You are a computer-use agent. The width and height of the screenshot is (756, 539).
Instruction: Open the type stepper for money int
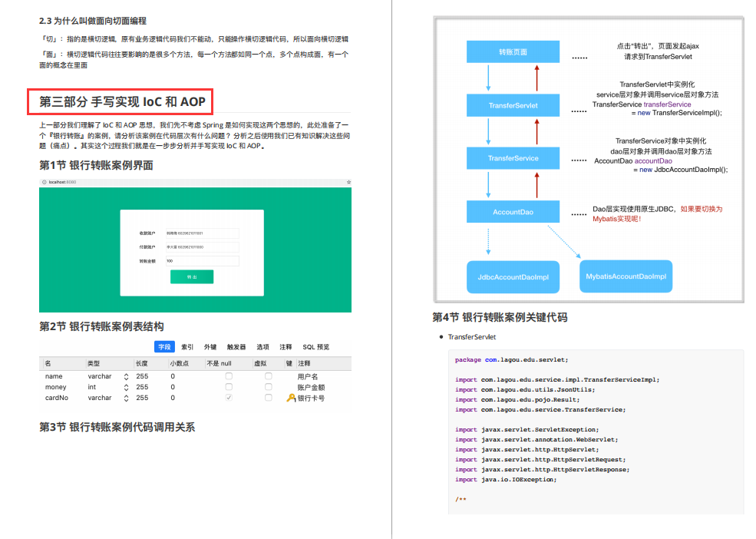click(126, 387)
